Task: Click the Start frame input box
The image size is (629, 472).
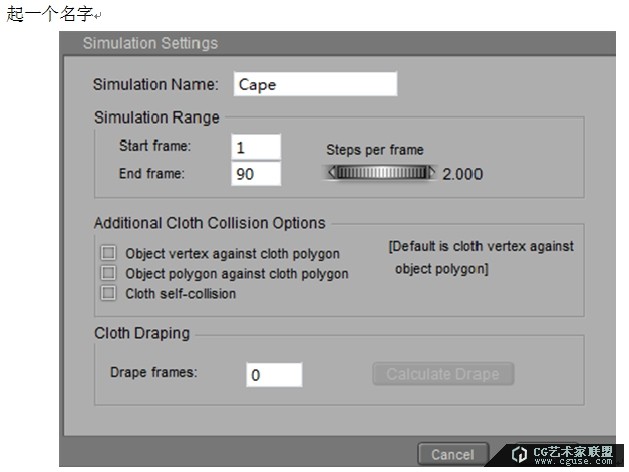Action: (x=255, y=147)
